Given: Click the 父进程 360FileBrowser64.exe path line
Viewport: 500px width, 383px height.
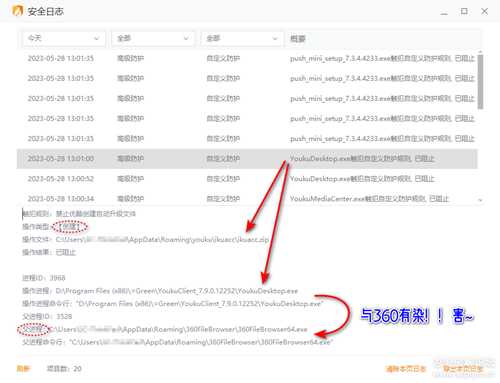Looking at the screenshot, I should (x=165, y=330).
